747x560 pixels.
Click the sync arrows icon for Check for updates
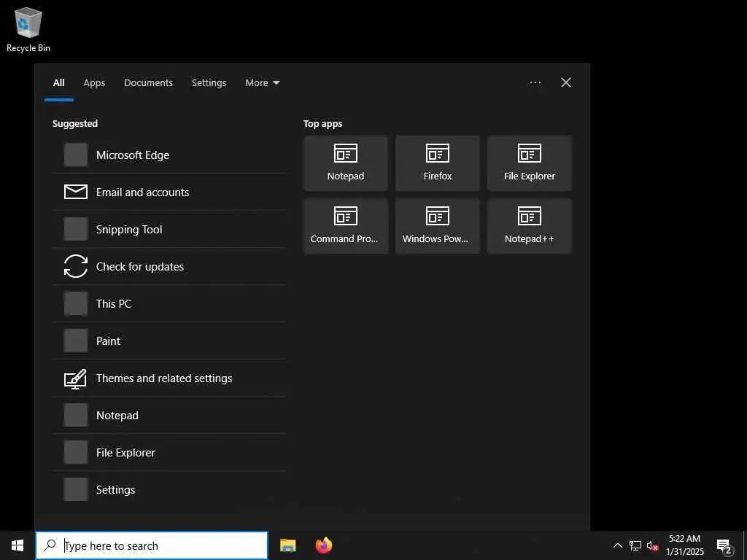[x=76, y=266]
